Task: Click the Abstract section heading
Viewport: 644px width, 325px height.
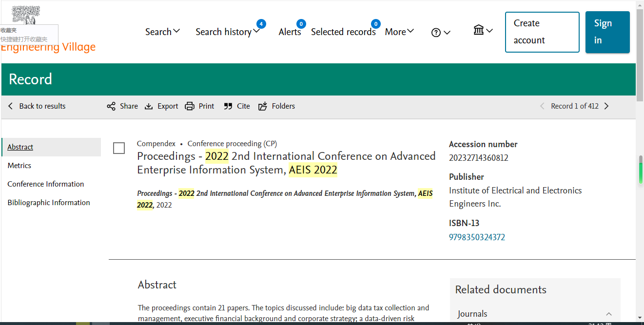Action: (157, 285)
